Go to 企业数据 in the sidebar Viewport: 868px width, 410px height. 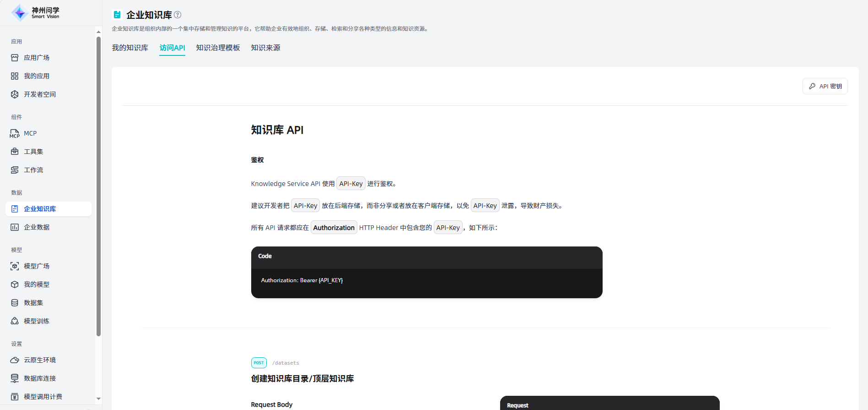tap(37, 227)
